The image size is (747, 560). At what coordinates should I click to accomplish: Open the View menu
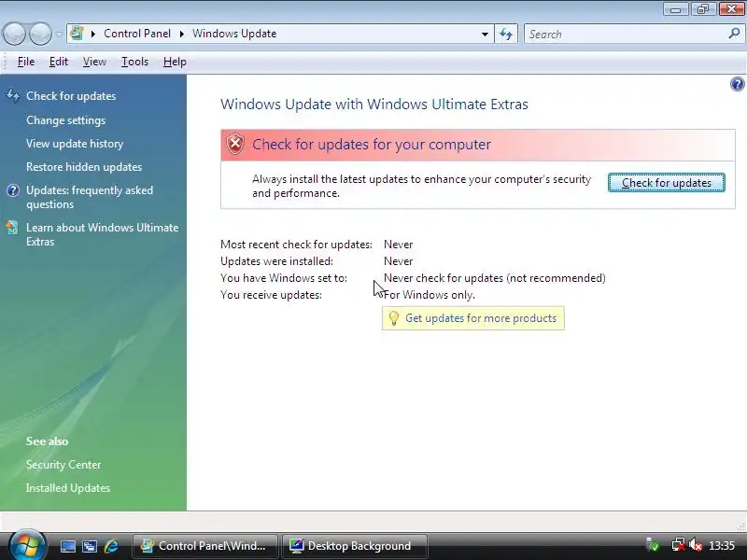94,62
